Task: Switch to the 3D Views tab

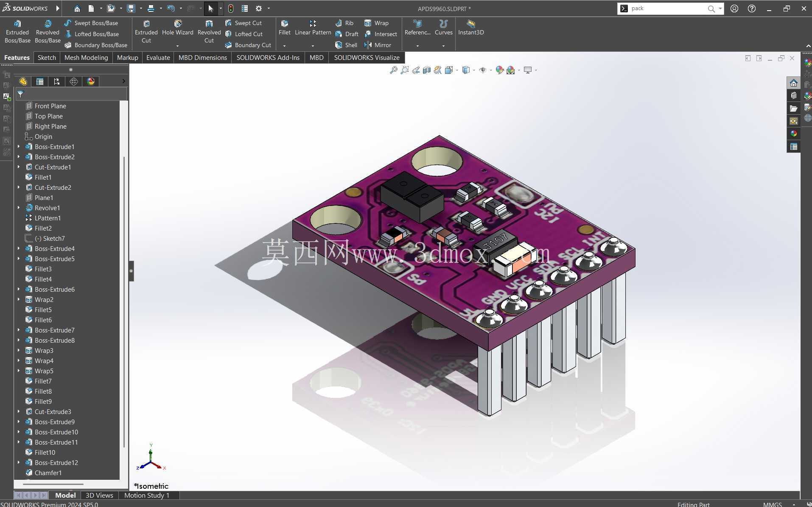Action: tap(99, 495)
